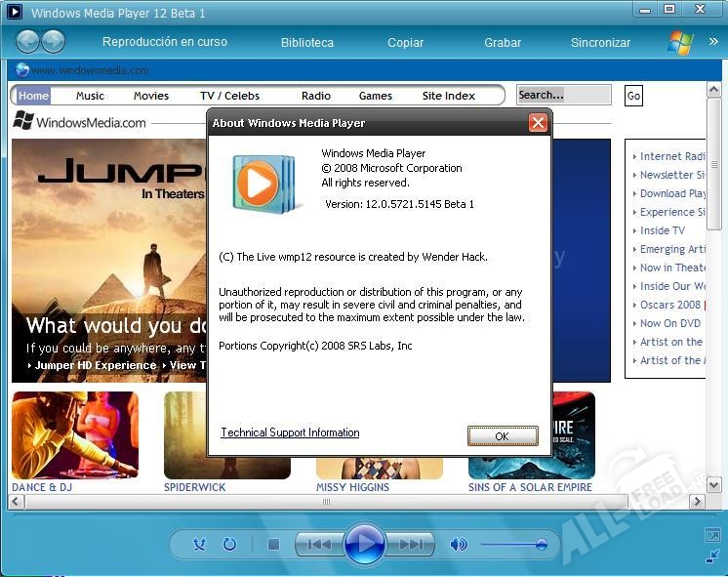Open the Technical Support Information link
728x577 pixels.
[290, 433]
